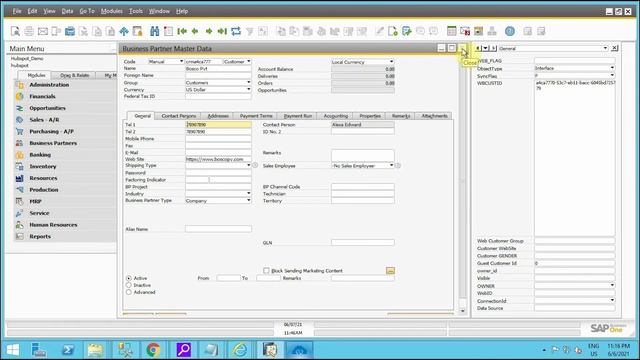640x360 pixels.
Task: Click the blue upward arrow launch icon
Action: pyautogui.click(x=124, y=31)
